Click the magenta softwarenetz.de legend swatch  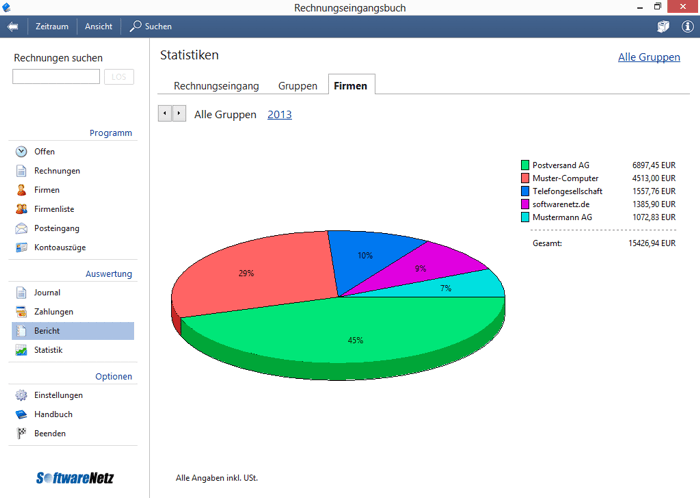tap(525, 204)
